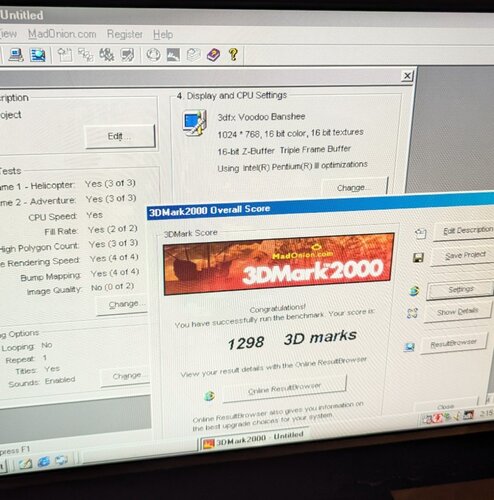This screenshot has height=500, width=494.
Task: Click Change button below the selected tests list
Action: [x=122, y=304]
